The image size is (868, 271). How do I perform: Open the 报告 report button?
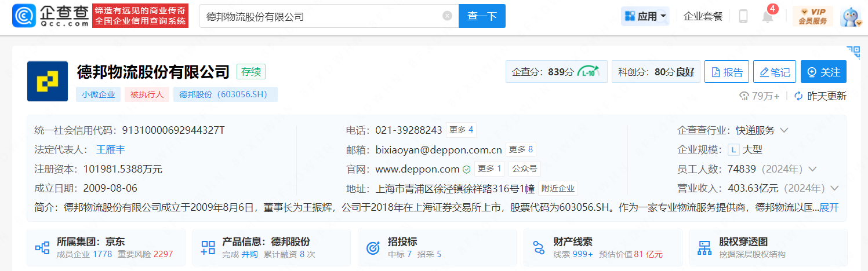coord(727,72)
